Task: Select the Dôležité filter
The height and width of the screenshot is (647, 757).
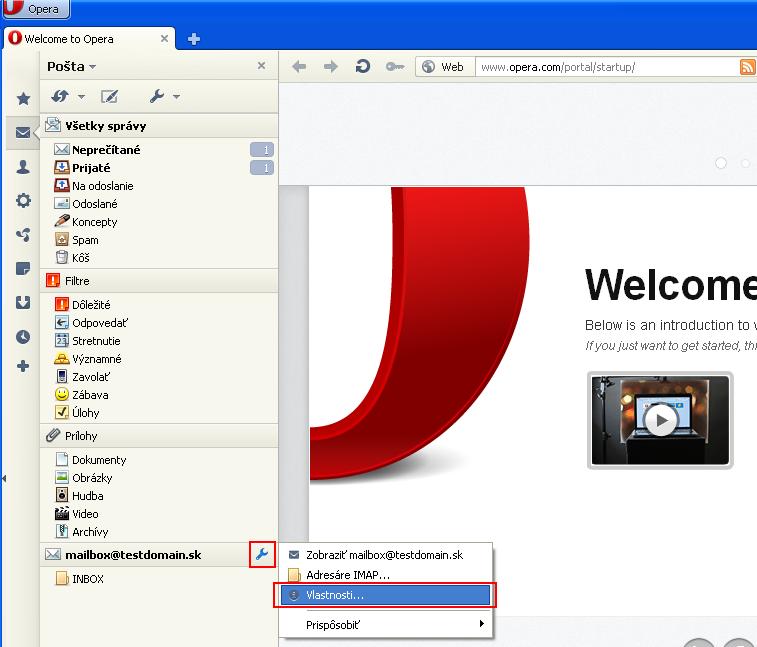Action: (159, 304)
